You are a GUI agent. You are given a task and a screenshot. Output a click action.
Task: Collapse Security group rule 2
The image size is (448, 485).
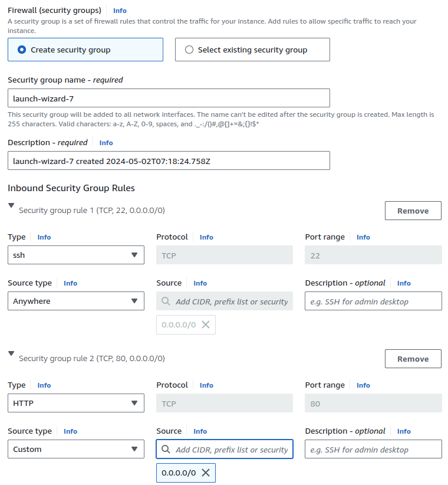pos(9,353)
